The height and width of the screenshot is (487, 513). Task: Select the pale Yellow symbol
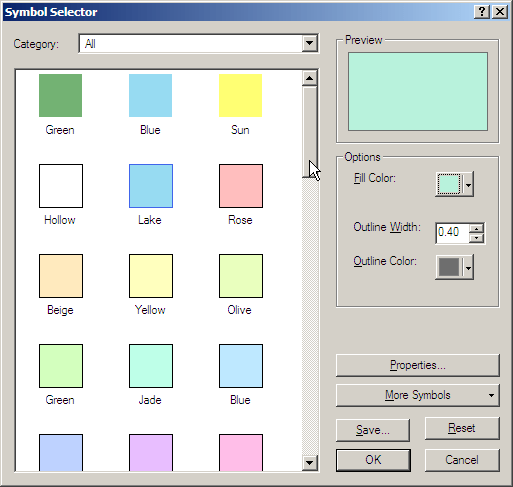(x=151, y=276)
